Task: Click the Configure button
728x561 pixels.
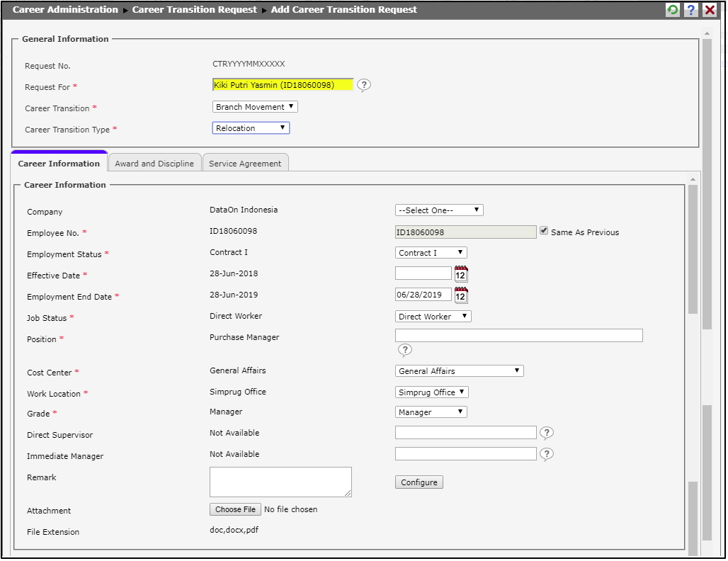Action: coord(419,482)
